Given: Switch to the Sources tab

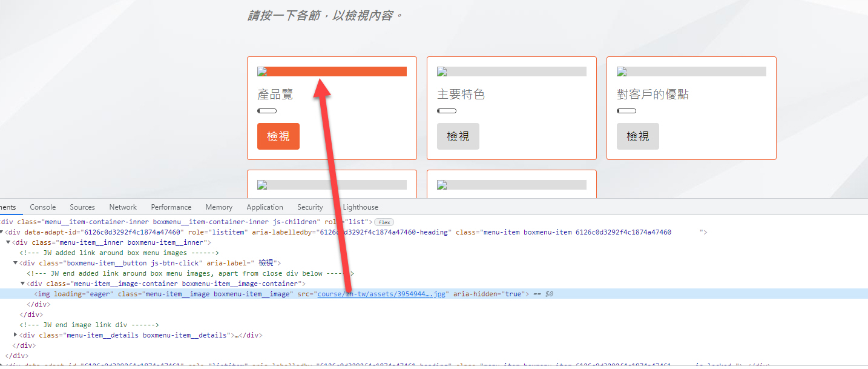Looking at the screenshot, I should click(82, 207).
